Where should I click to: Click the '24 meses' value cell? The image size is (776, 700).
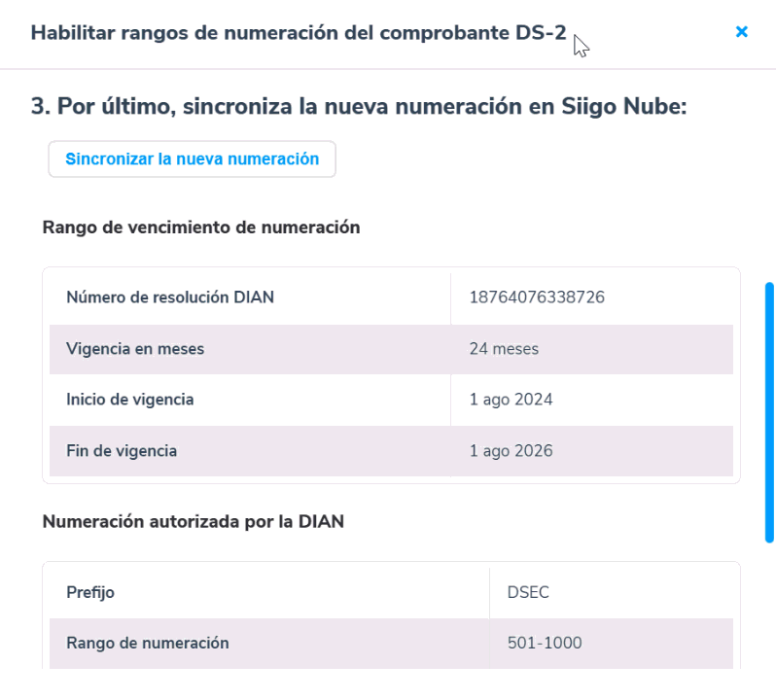[504, 349]
